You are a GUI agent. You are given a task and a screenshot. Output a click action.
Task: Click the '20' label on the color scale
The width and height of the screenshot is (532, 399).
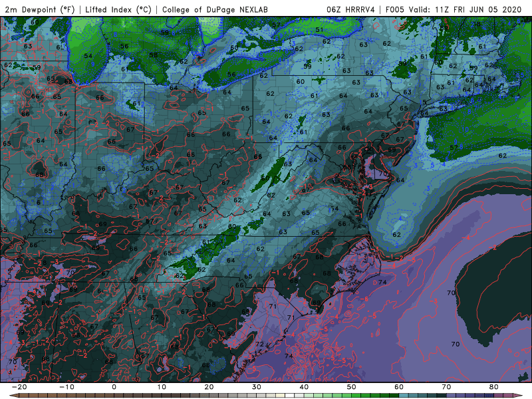209,387
